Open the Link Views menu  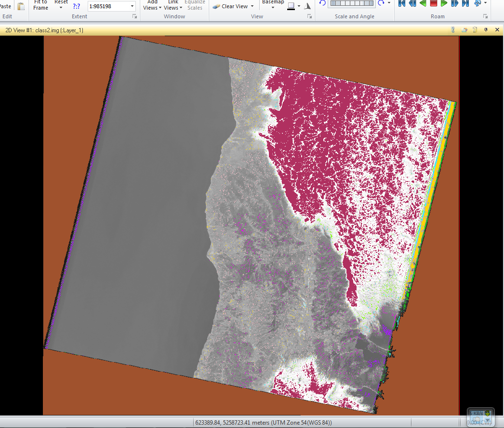173,5
